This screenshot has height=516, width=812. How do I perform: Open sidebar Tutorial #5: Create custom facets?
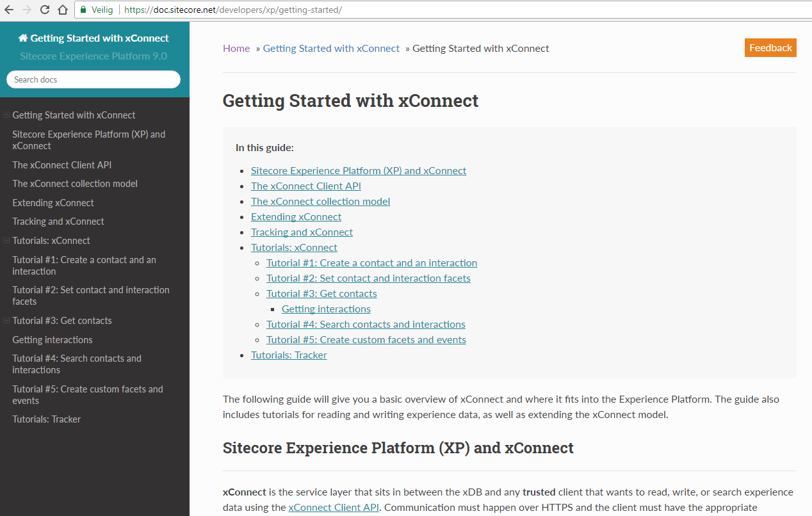tap(88, 395)
